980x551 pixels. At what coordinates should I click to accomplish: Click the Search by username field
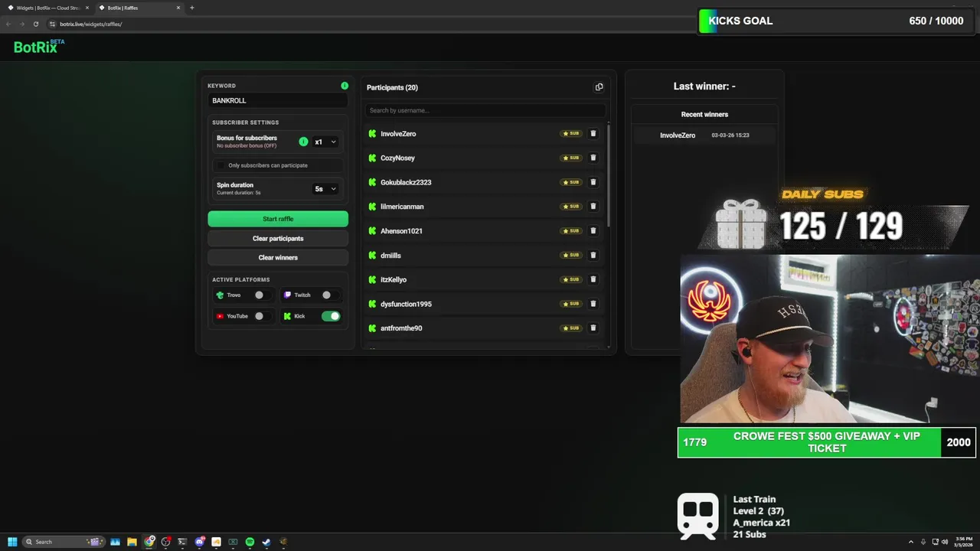tap(485, 110)
